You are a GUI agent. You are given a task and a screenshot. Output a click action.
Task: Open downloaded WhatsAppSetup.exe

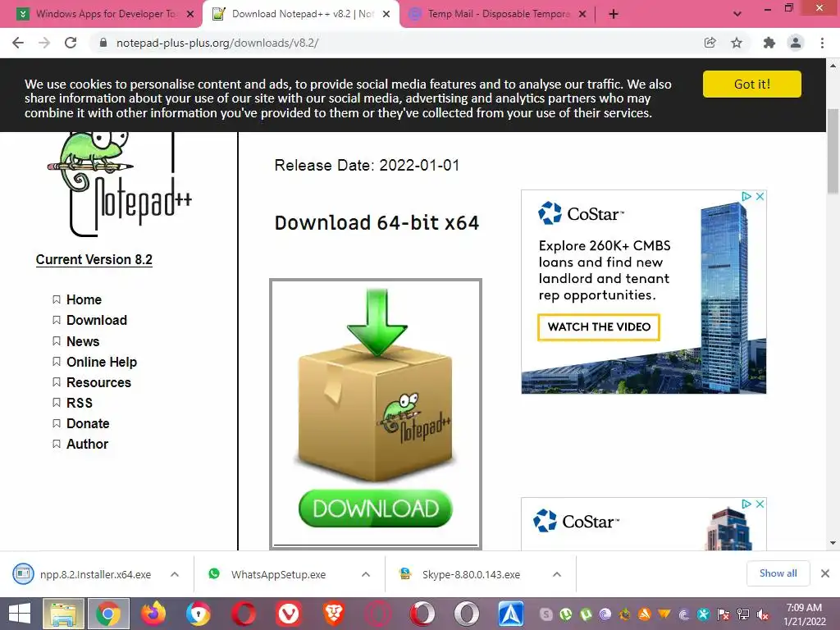coord(268,574)
